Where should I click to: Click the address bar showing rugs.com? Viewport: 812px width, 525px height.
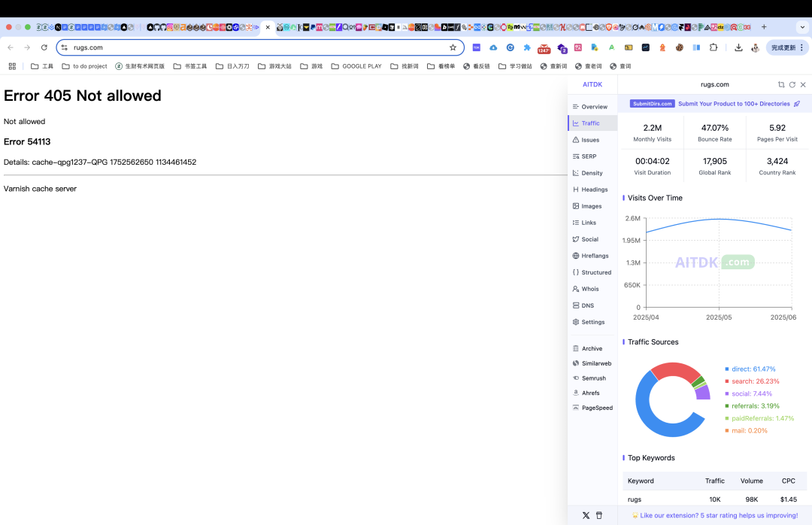point(259,47)
